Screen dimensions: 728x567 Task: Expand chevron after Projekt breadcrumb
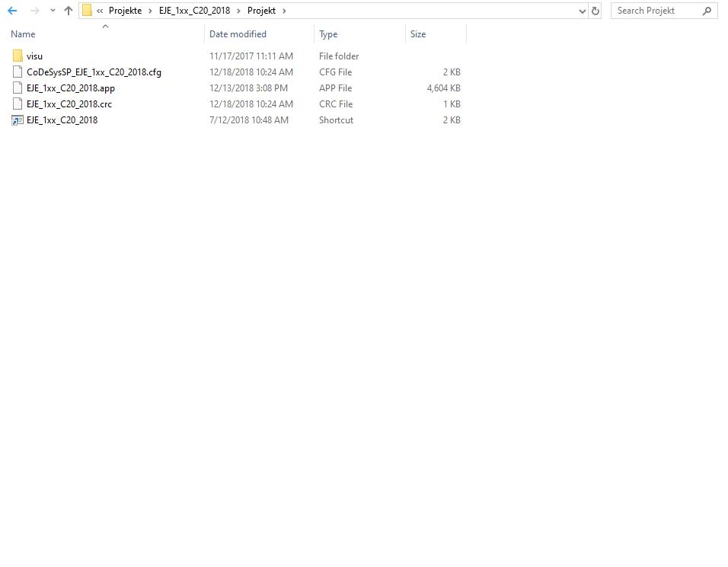tap(284, 11)
